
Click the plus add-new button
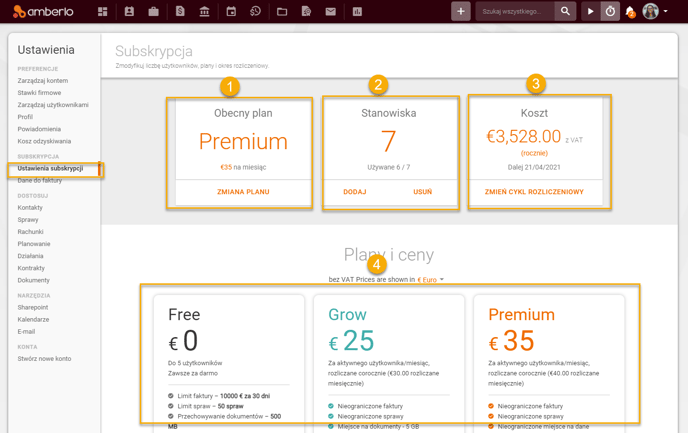[x=460, y=12]
